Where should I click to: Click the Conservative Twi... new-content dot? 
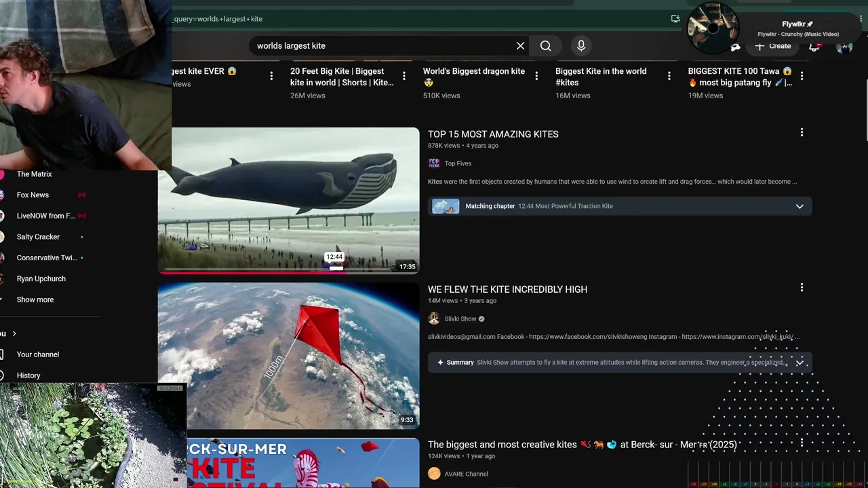82,258
